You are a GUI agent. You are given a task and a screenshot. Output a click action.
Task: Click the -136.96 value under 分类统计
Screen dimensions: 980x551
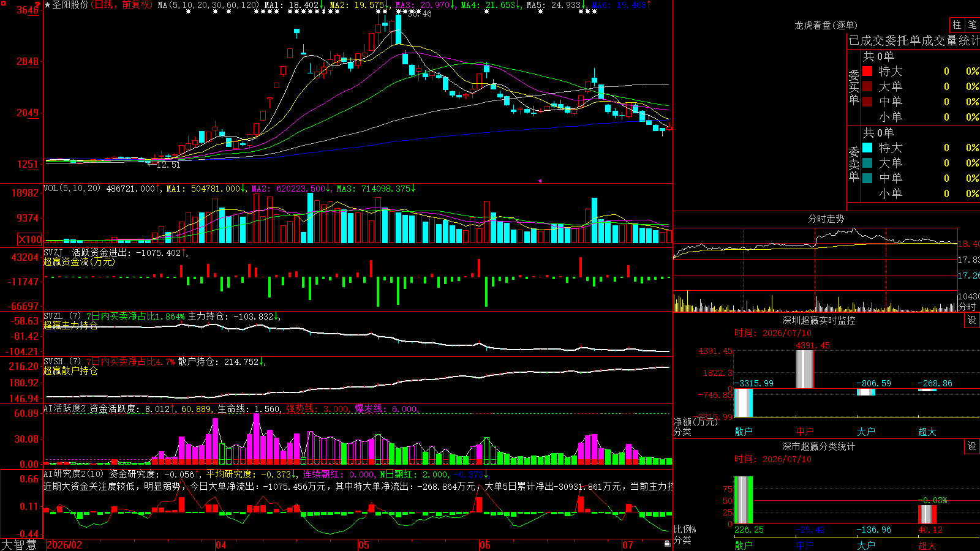click(874, 530)
